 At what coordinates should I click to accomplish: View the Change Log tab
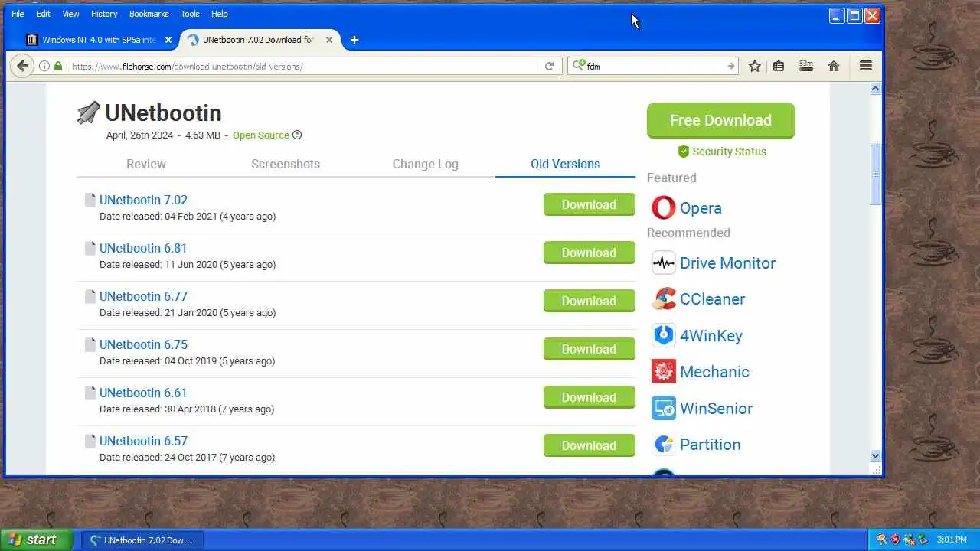pos(426,164)
